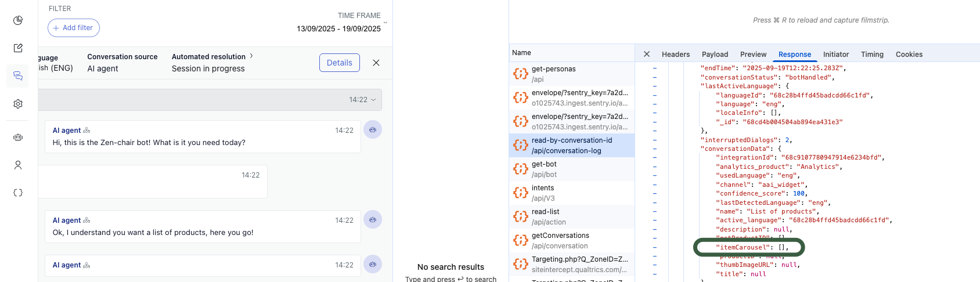Click the edit pencil icon in sidebar
The width and height of the screenshot is (980, 282).
click(18, 48)
